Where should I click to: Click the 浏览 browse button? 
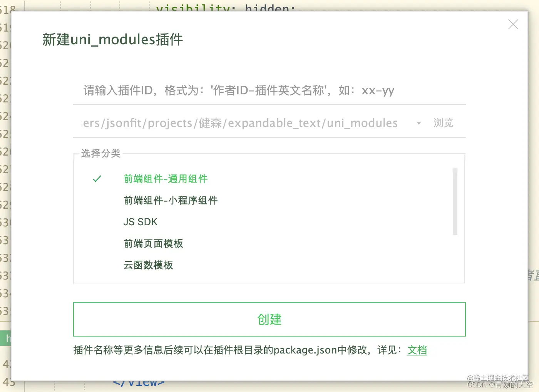click(x=444, y=123)
